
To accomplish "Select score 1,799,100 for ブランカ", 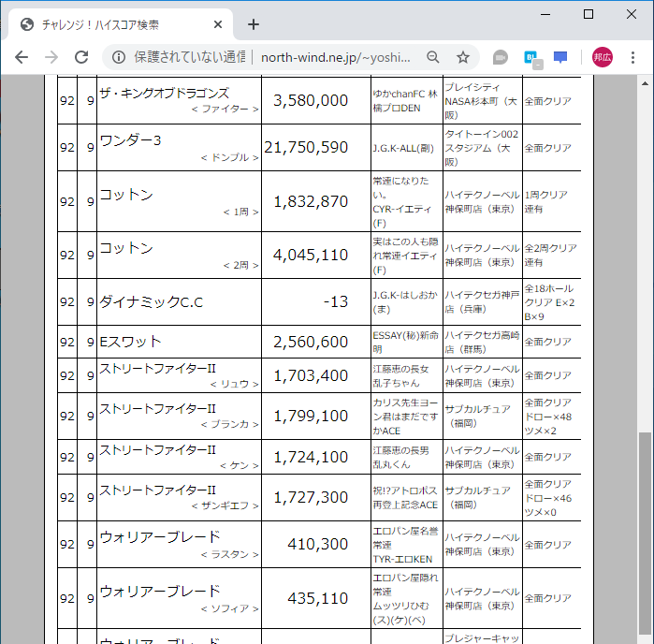I will pyautogui.click(x=311, y=416).
